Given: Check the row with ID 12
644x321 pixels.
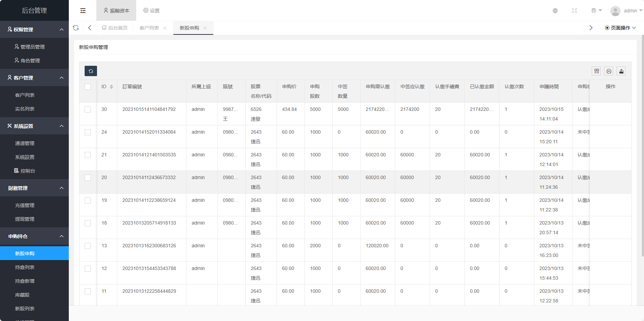Looking at the screenshot, I should click(x=88, y=269).
